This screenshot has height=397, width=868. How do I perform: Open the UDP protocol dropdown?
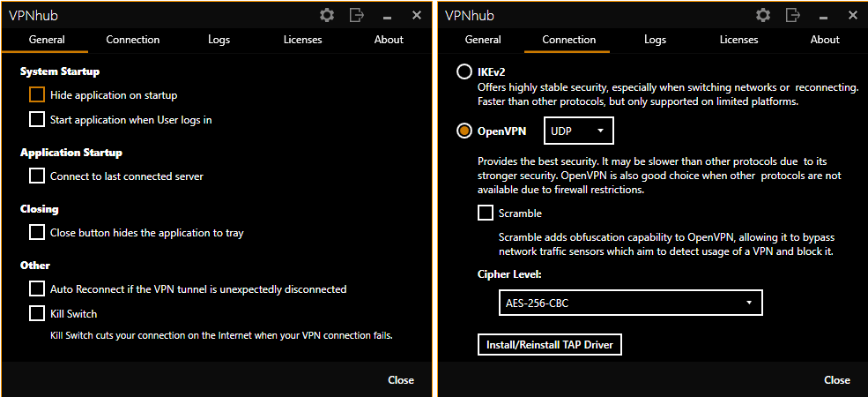(579, 131)
